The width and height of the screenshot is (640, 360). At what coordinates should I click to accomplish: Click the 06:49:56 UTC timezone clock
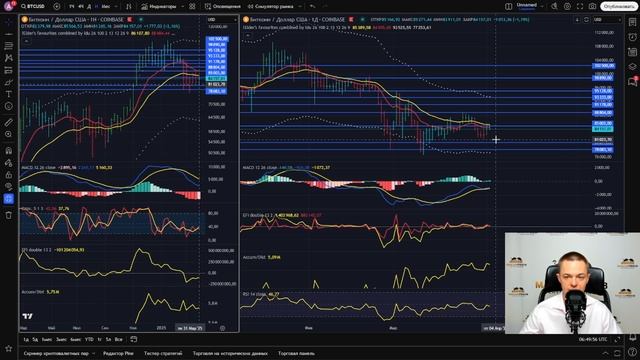coord(593,340)
